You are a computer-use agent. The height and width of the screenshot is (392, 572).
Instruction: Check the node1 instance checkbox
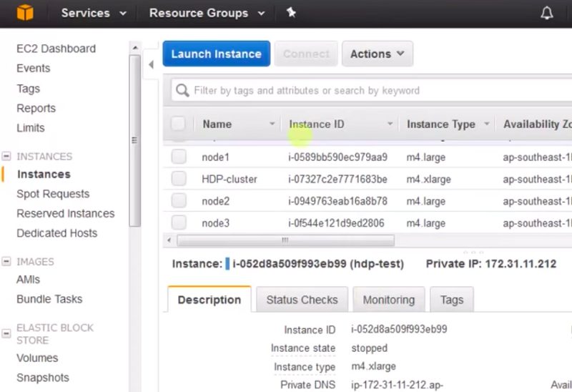[179, 157]
